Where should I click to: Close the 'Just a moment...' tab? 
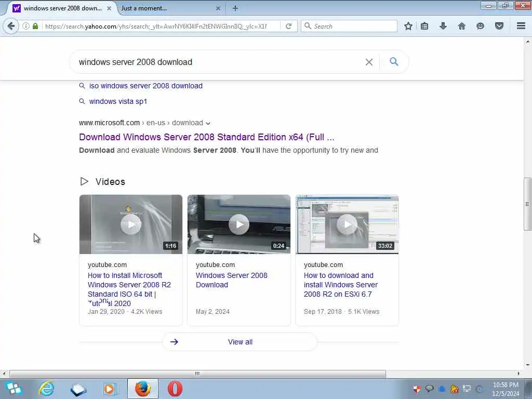click(218, 8)
